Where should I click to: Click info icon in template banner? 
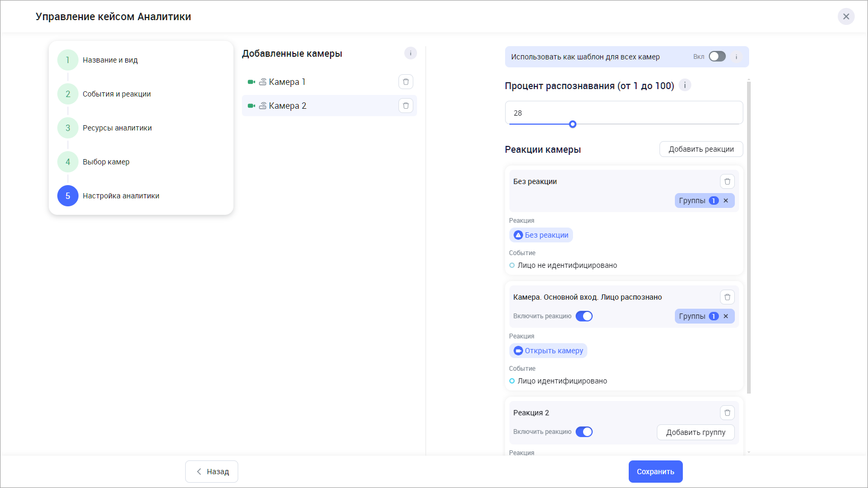pos(736,57)
